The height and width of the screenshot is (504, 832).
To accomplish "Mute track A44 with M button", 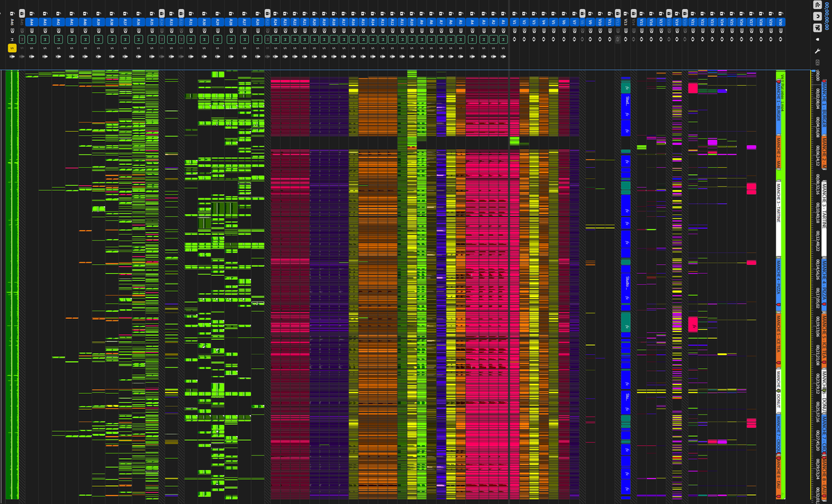I will point(32,40).
